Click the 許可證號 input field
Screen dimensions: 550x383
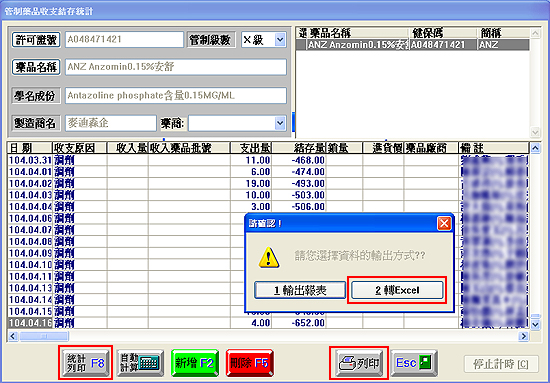(x=124, y=39)
